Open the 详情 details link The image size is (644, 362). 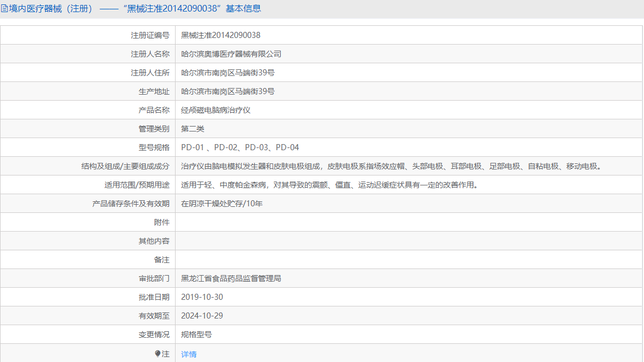pos(189,354)
